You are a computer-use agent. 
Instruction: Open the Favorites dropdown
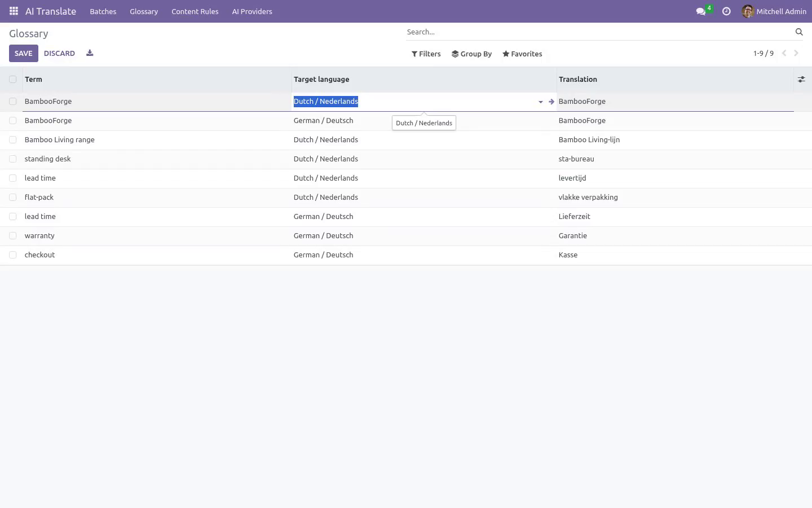pyautogui.click(x=522, y=54)
